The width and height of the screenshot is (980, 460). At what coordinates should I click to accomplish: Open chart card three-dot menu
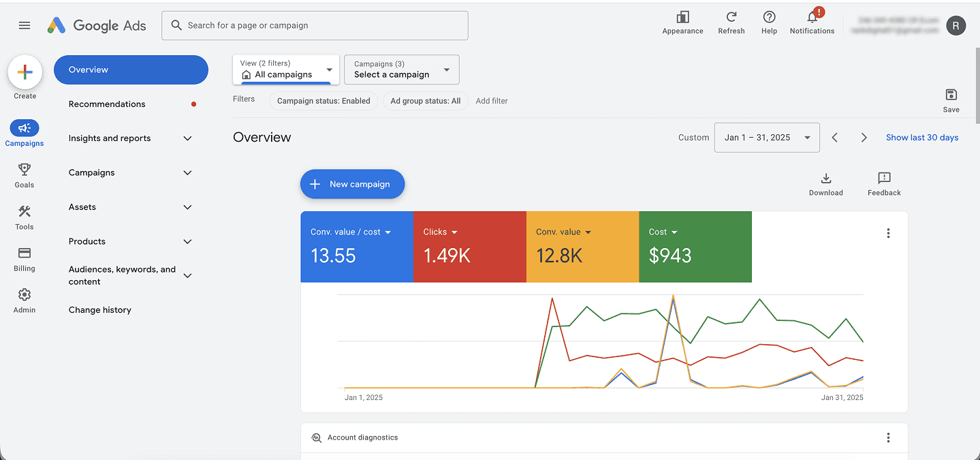pos(888,233)
